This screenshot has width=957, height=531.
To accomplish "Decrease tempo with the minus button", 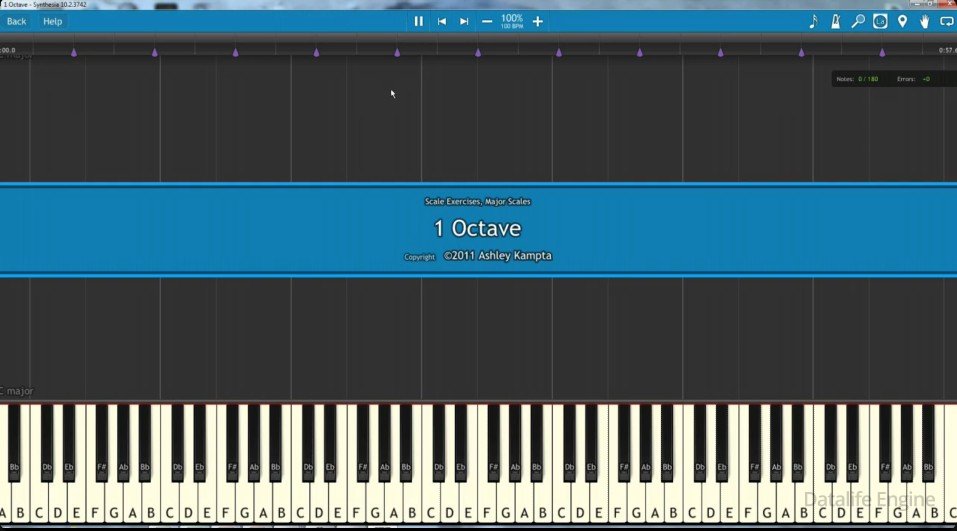I will (486, 21).
